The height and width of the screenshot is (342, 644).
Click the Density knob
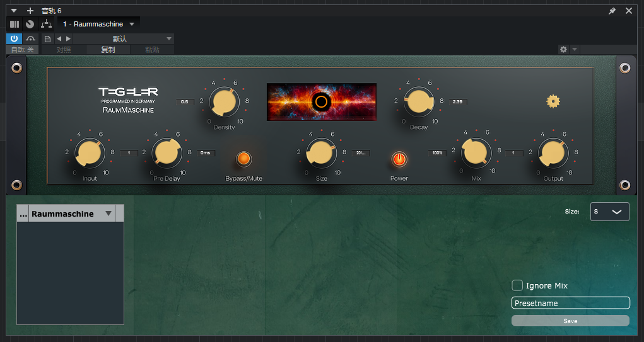[225, 101]
